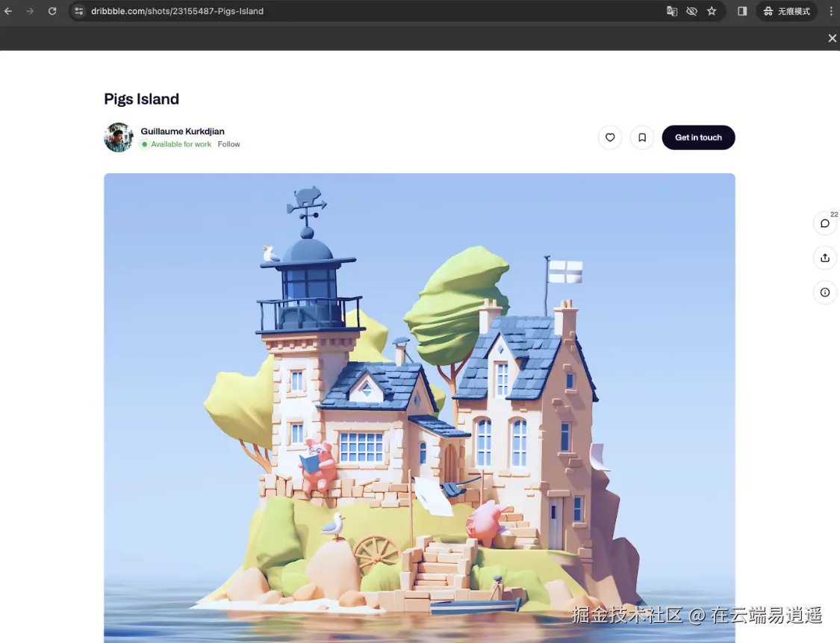
Task: Open the Chrome three-dot menu
Action: [x=832, y=11]
